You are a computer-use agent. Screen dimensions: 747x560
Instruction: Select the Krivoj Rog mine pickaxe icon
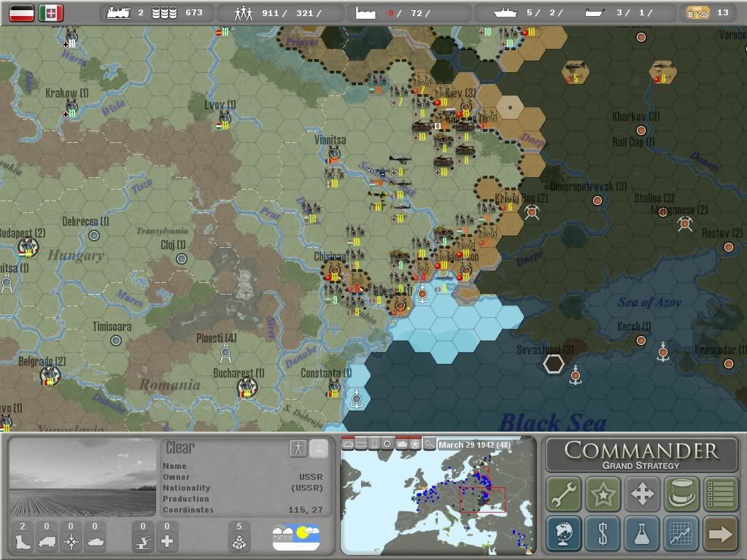coord(532,212)
